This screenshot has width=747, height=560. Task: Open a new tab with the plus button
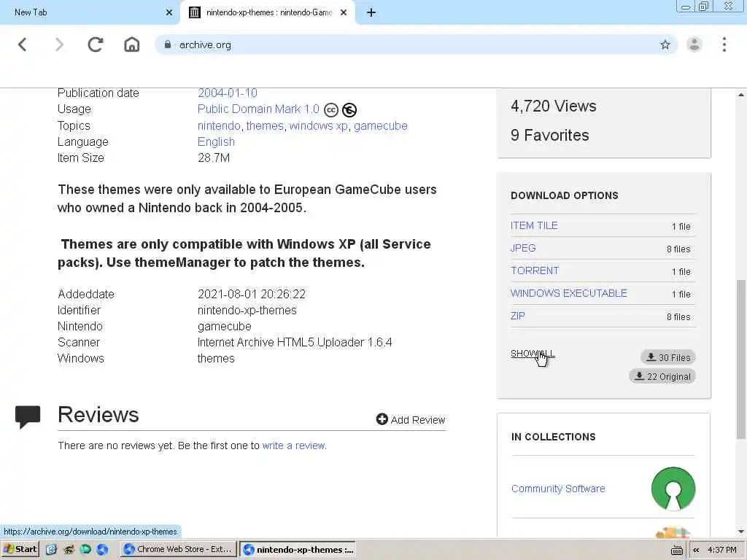click(371, 12)
